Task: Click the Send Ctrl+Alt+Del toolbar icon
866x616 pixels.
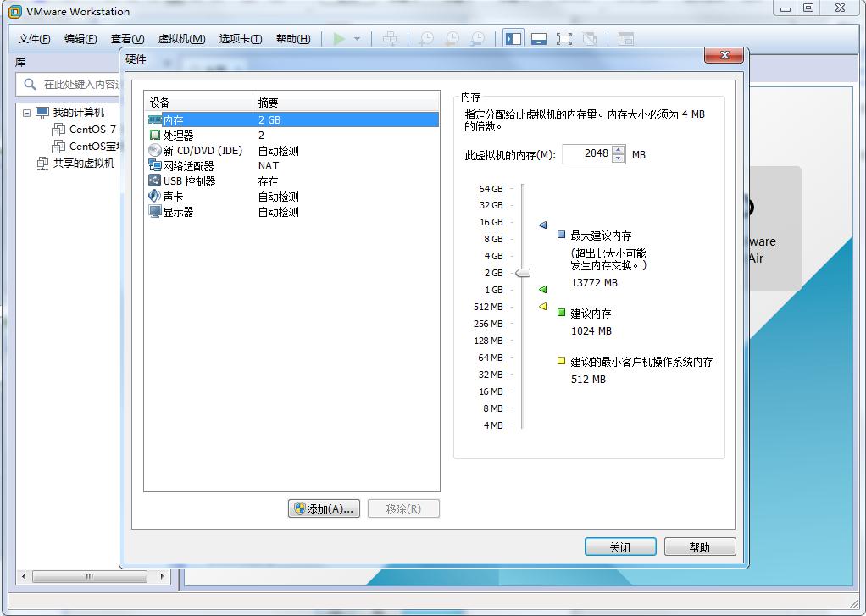Action: [x=390, y=39]
